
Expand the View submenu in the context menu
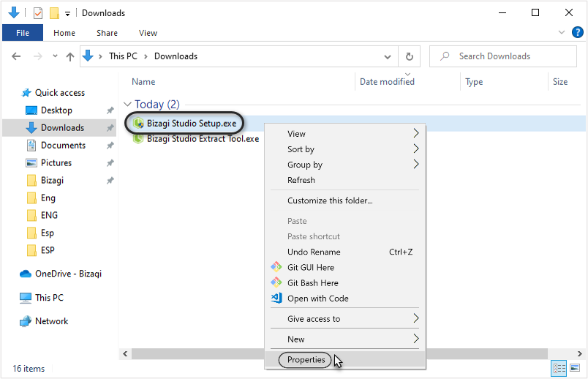click(415, 133)
